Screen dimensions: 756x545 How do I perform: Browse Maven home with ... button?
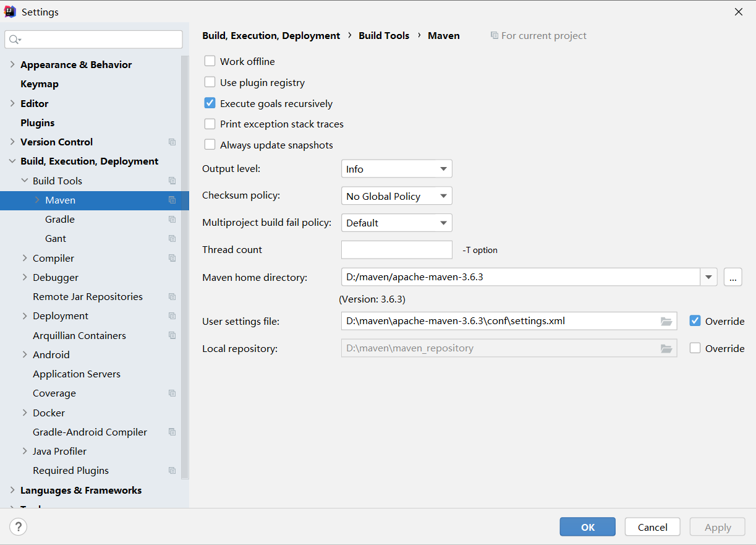click(x=733, y=277)
